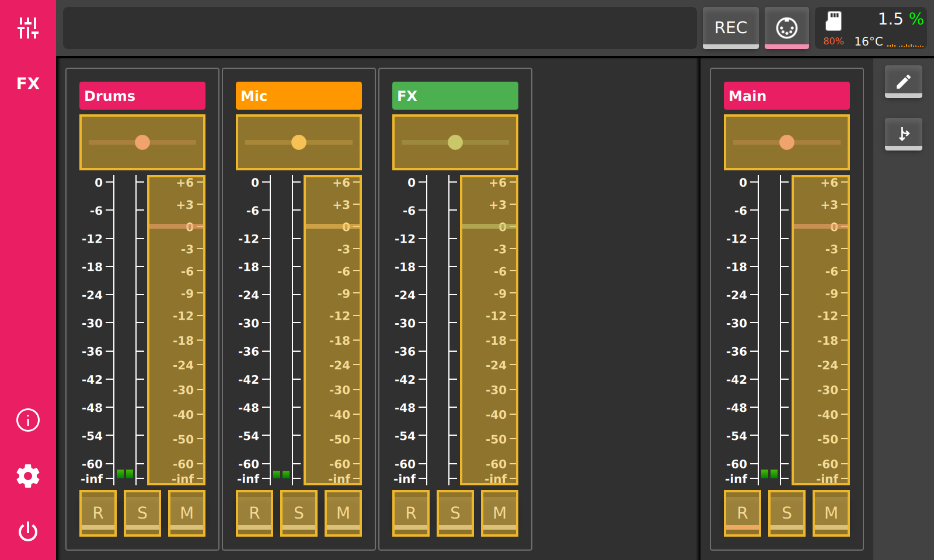The image size is (934, 560).
Task: Click the Main level meter indicator
Action: [x=769, y=474]
